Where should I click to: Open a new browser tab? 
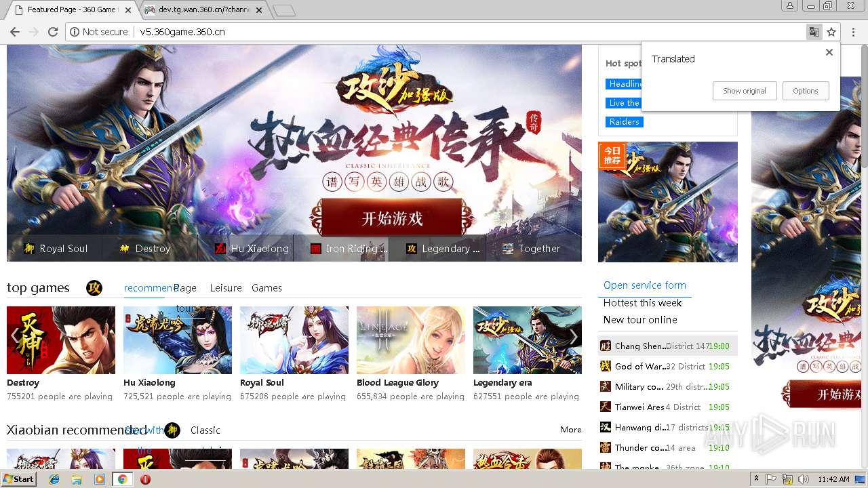pyautogui.click(x=283, y=10)
